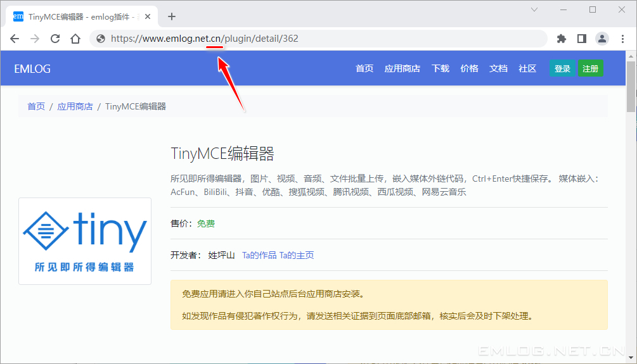
Task: Click the 登录 button
Action: coord(562,68)
